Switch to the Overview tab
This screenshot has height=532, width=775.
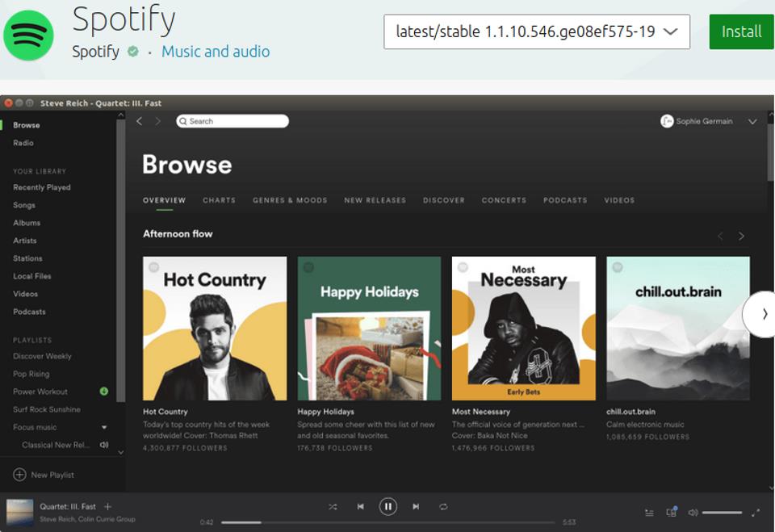click(x=164, y=200)
